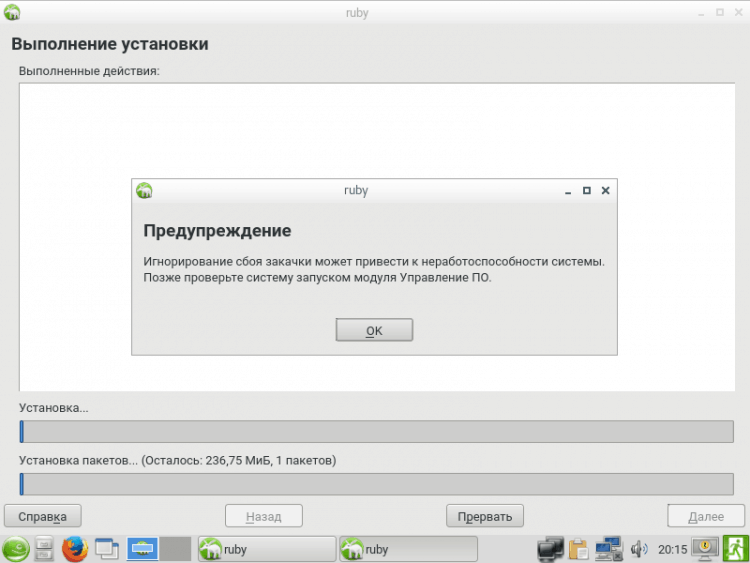Open the update notifier tray icon
Image resolution: width=750 pixels, height=563 pixels.
(706, 549)
